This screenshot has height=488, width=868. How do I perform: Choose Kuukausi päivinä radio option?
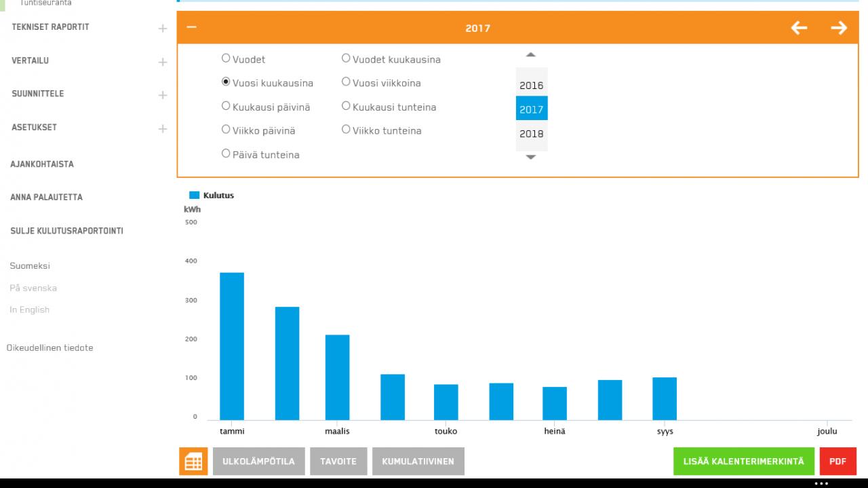click(x=226, y=106)
